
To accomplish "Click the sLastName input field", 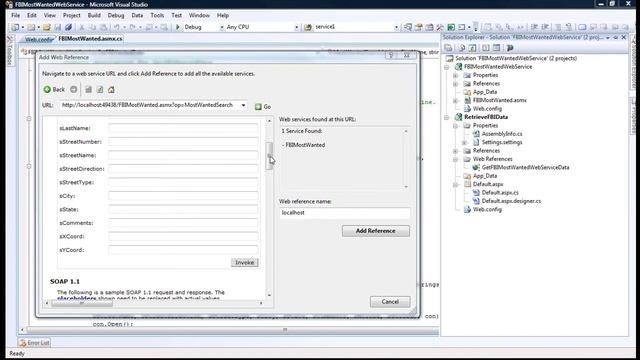I will point(183,128).
